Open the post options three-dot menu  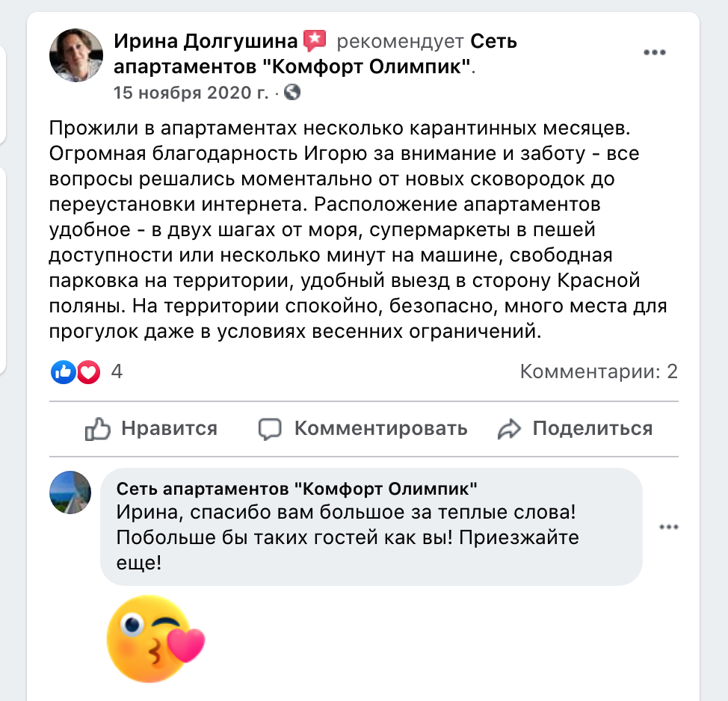point(655,52)
